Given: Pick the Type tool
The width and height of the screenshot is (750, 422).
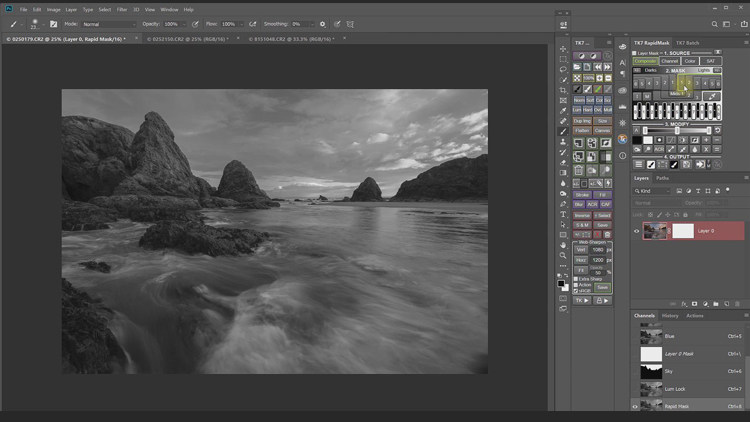Looking at the screenshot, I should click(563, 214).
